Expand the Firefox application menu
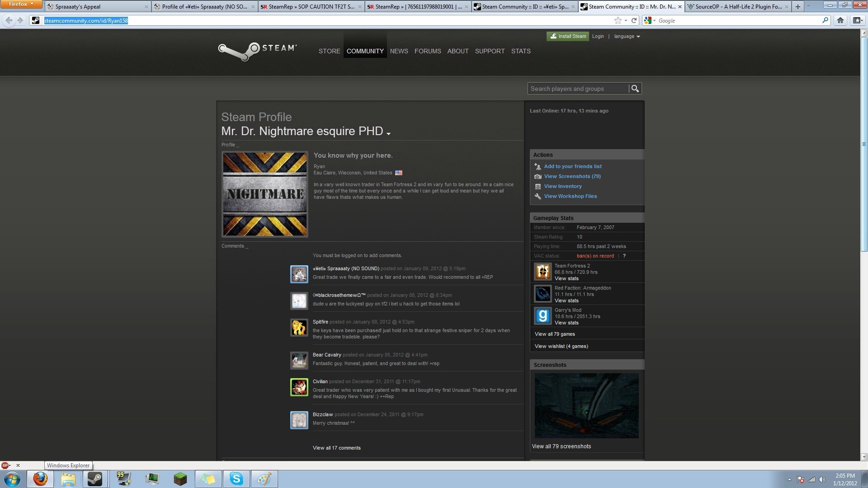The width and height of the screenshot is (868, 488). (x=21, y=4)
